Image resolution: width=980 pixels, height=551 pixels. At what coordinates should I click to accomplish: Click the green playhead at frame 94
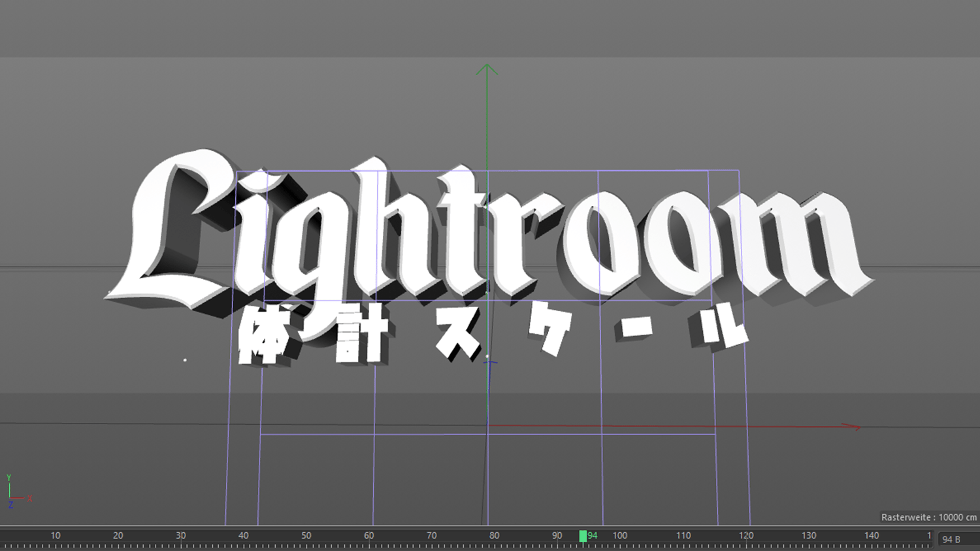pyautogui.click(x=583, y=536)
